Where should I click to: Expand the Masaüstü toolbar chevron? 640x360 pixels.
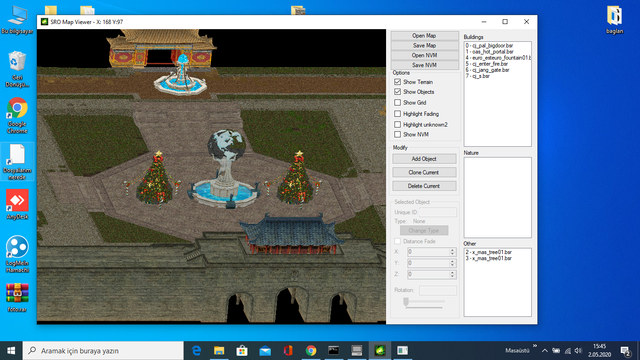coord(535,346)
